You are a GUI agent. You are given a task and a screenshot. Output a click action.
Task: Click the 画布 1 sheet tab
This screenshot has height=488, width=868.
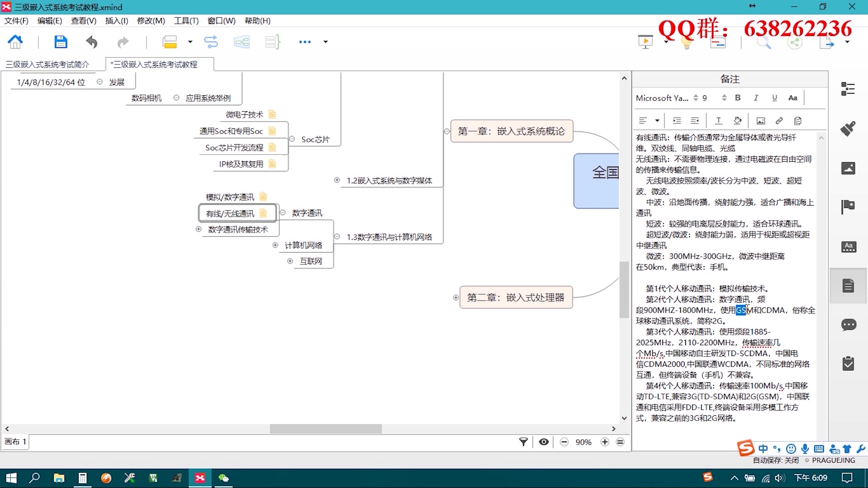click(15, 442)
